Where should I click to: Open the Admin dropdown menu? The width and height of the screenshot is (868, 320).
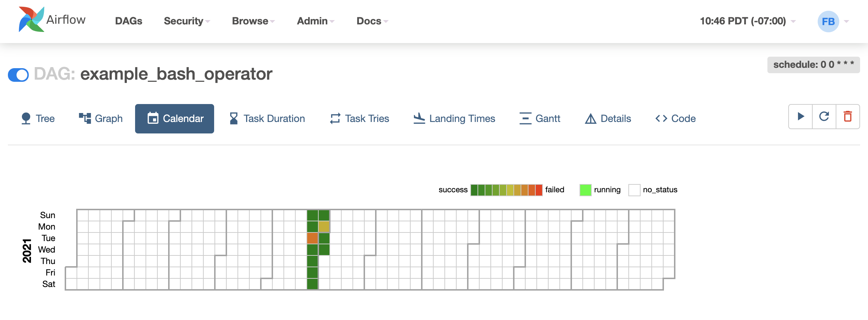pos(315,21)
